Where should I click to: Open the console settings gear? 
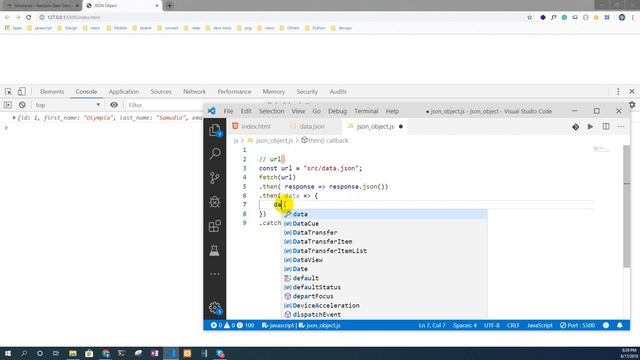(632, 105)
